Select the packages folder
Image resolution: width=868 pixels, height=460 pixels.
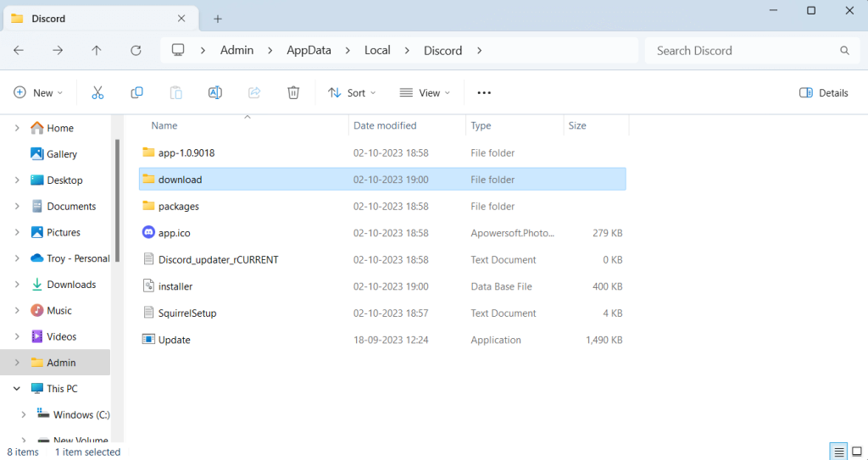click(170, 206)
